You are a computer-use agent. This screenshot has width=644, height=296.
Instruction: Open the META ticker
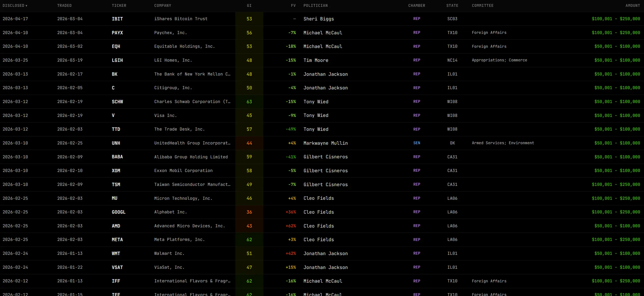[117, 240]
